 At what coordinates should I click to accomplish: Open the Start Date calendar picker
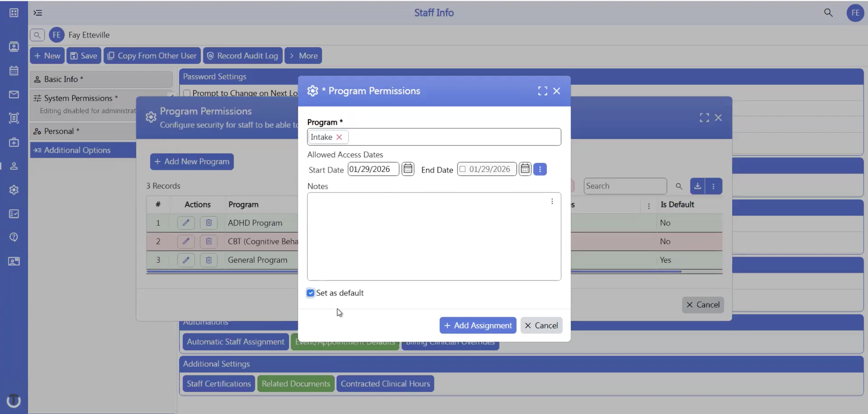pos(408,169)
